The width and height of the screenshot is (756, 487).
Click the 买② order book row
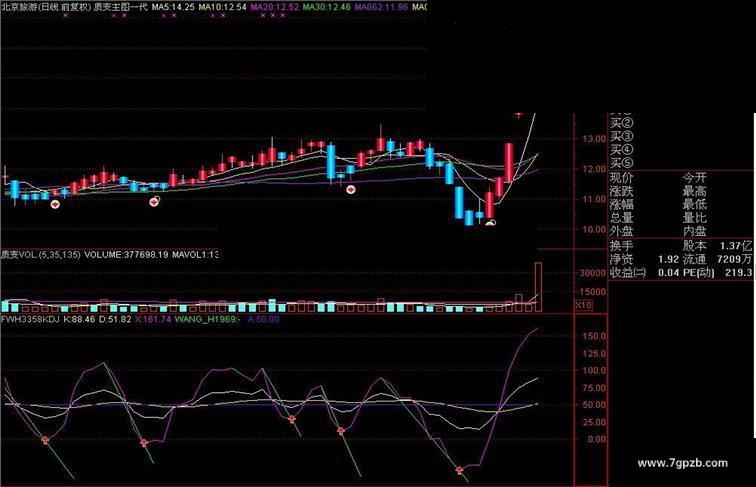coord(622,123)
